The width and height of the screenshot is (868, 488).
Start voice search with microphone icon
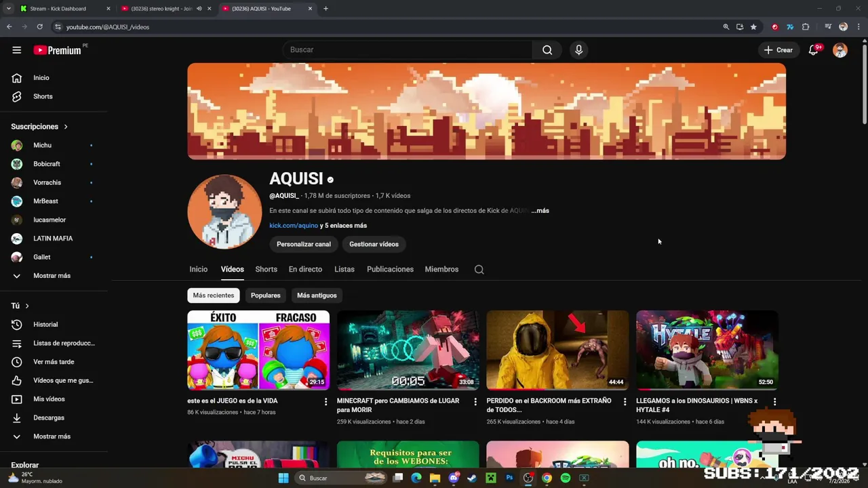(578, 49)
